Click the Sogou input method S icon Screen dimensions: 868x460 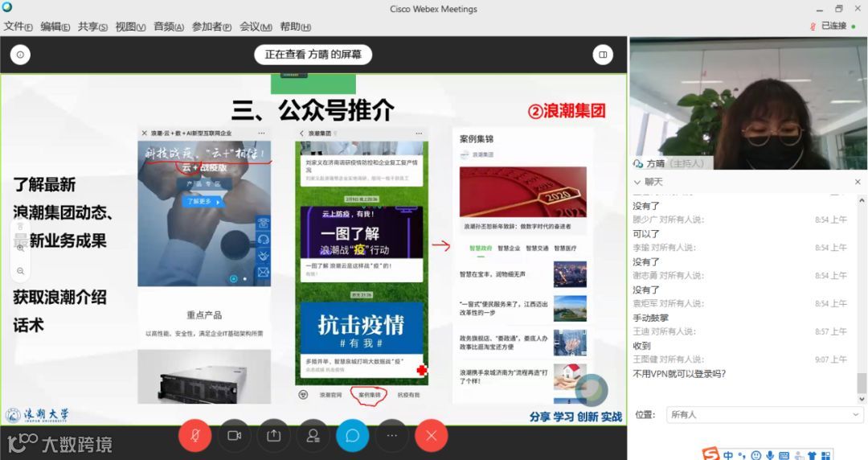tap(710, 454)
